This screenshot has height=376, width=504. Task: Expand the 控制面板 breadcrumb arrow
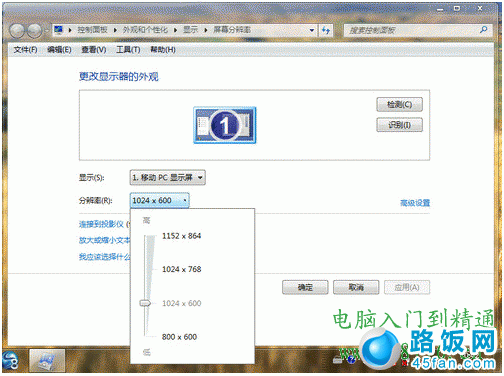coord(115,30)
